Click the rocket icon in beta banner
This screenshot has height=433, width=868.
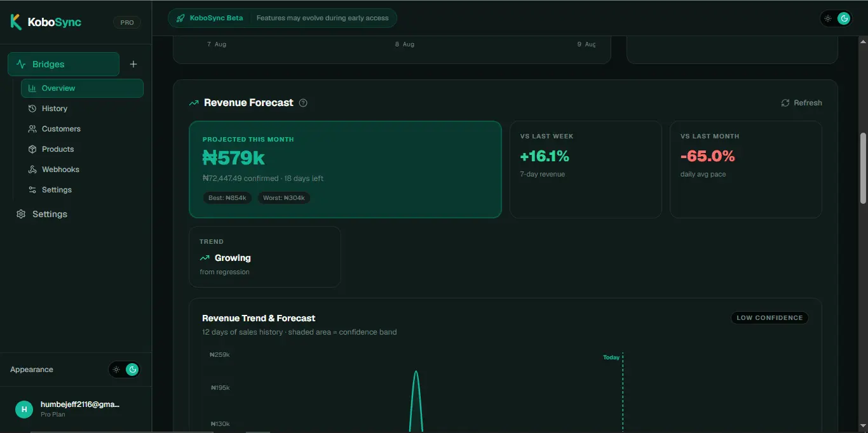click(x=180, y=18)
